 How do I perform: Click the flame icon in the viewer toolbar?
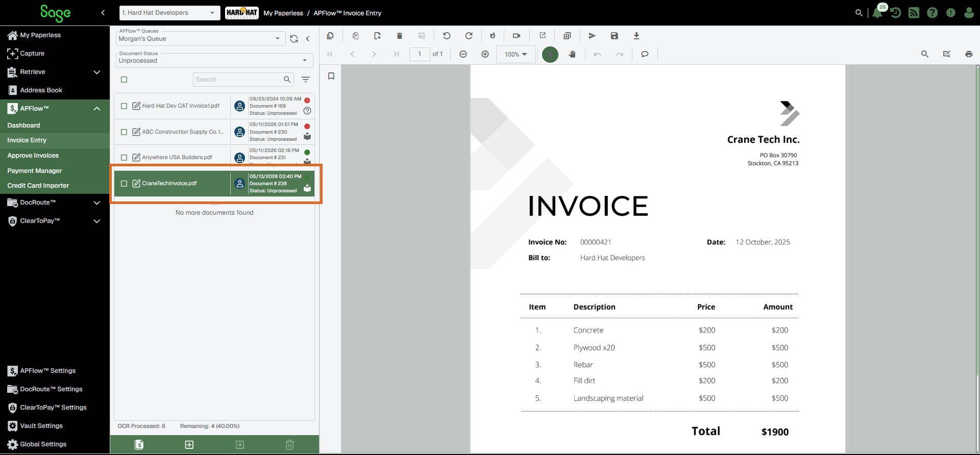click(x=493, y=36)
